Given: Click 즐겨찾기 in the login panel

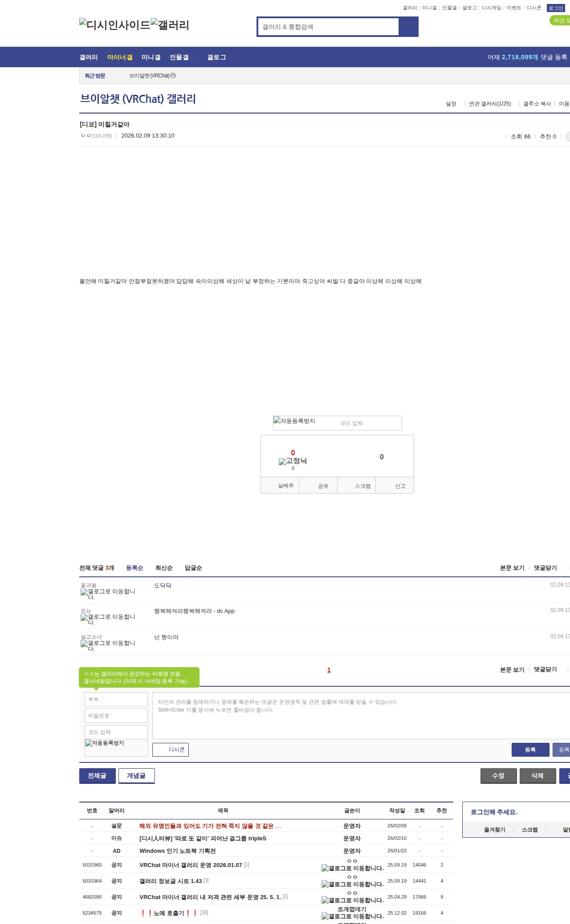Looking at the screenshot, I should (494, 830).
